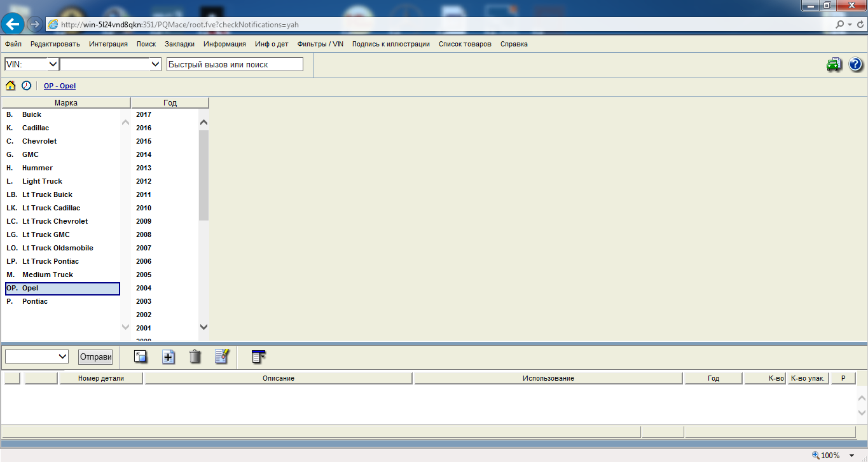Open the Интеграция menu
The width and height of the screenshot is (868, 462).
[x=108, y=44]
